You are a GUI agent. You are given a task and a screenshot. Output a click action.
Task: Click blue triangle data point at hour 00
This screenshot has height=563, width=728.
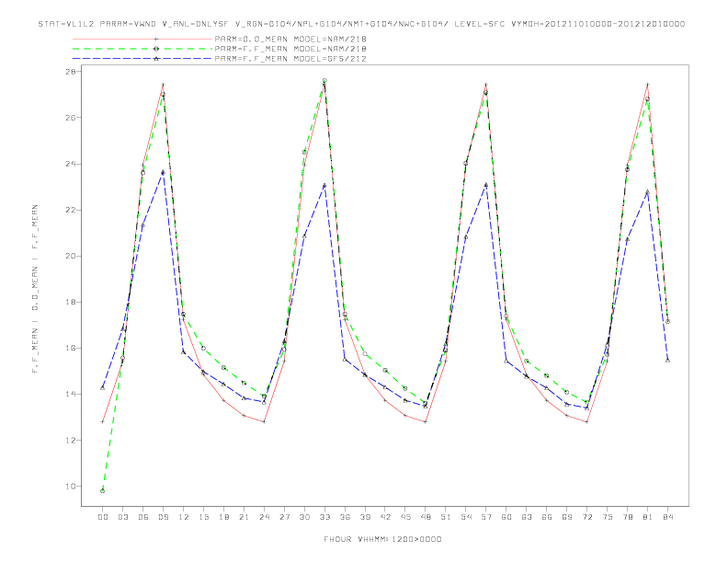click(103, 388)
